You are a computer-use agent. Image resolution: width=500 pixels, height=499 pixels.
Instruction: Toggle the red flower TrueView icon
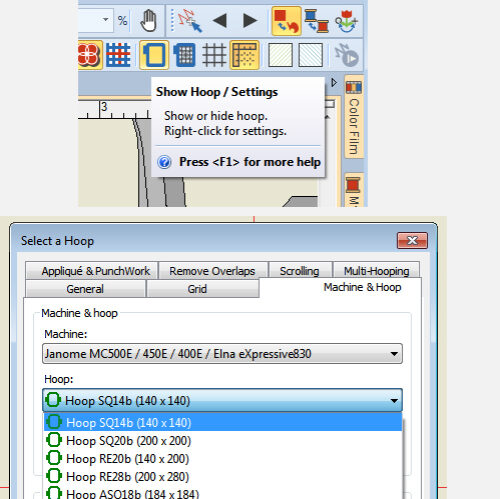click(89, 55)
